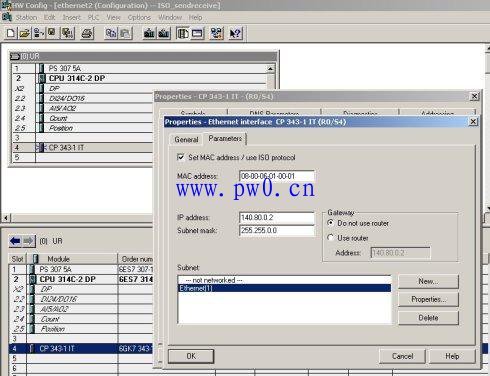Viewport: 490px width, 376px height.
Task: Select the Use router radio button
Action: tap(331, 238)
